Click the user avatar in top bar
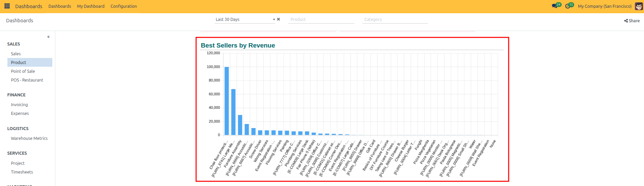Image resolution: width=644 pixels, height=186 pixels. pyautogui.click(x=639, y=6)
